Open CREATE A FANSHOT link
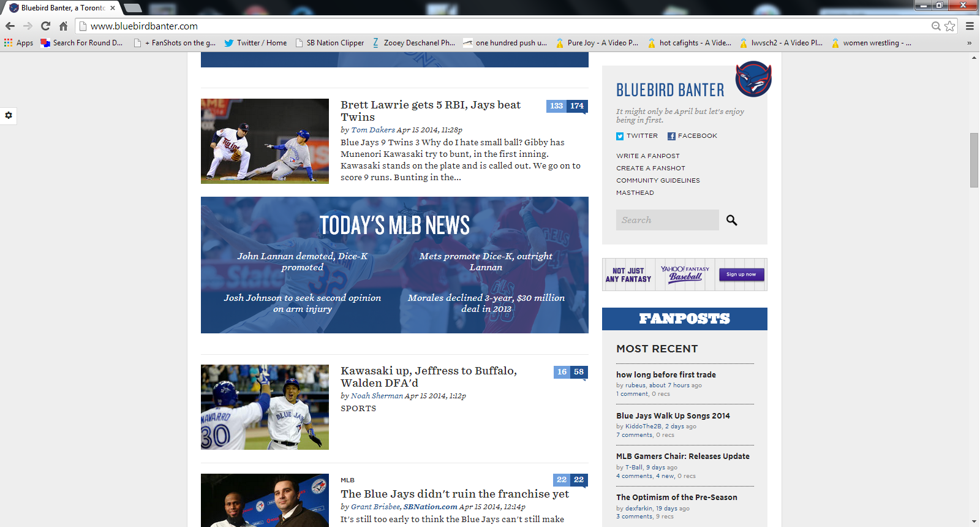This screenshot has height=527, width=980. [651, 169]
